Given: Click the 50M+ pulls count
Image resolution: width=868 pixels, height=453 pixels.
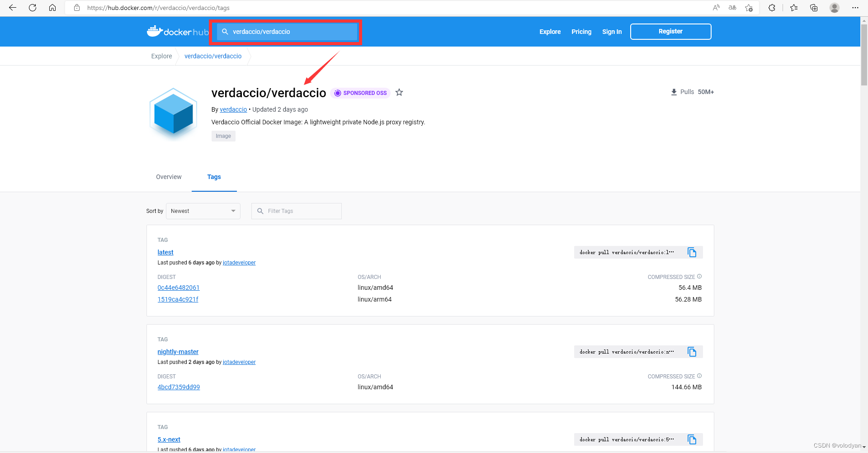Looking at the screenshot, I should click(x=706, y=92).
